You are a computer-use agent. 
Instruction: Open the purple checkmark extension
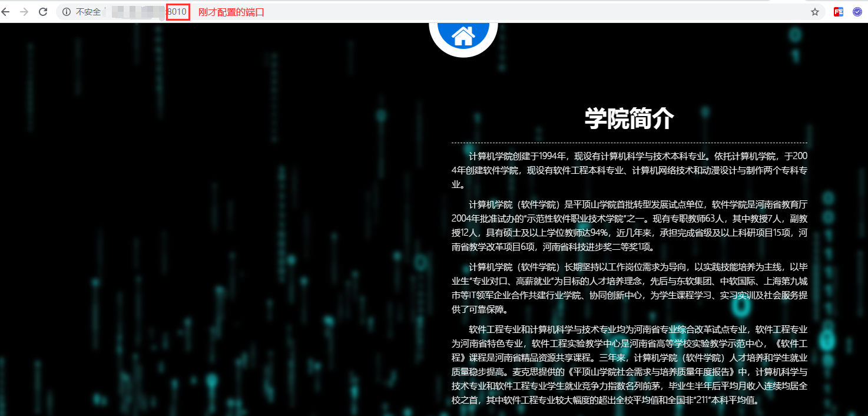point(857,11)
